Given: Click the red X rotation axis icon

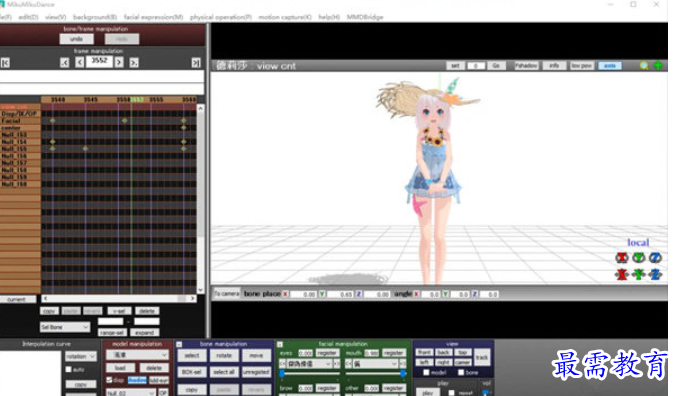Looking at the screenshot, I should (x=622, y=258).
